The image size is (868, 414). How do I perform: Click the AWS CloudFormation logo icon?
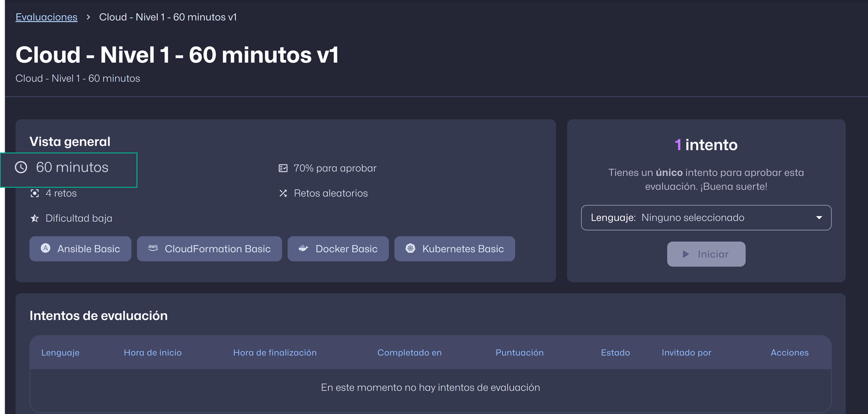coord(153,248)
